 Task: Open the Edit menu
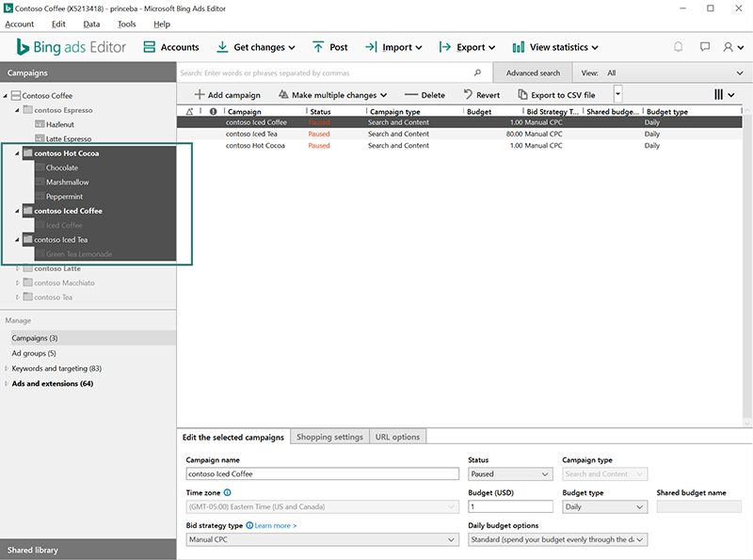58,24
